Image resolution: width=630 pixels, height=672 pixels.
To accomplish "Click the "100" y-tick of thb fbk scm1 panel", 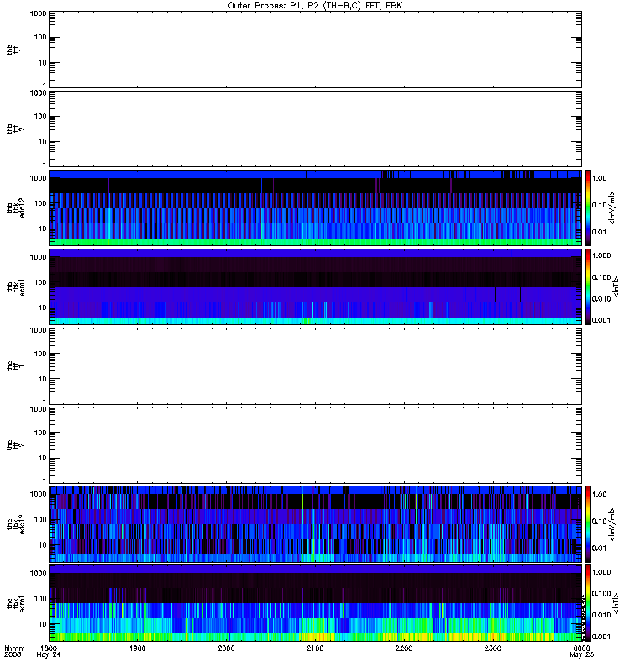I will pos(40,282).
